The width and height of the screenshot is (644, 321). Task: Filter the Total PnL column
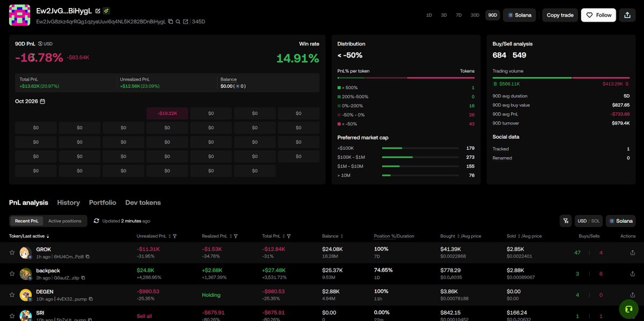(289, 236)
